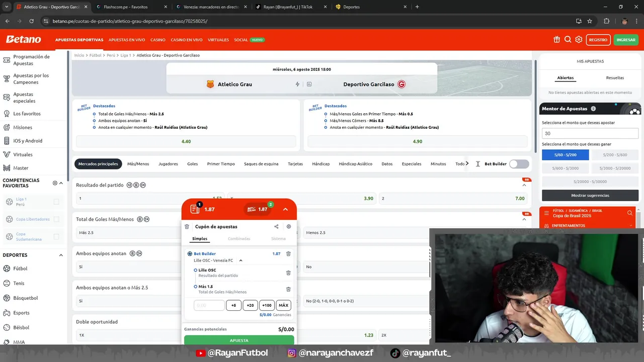This screenshot has height=362, width=644.
Task: Click the stake amount input field
Action: (209, 305)
